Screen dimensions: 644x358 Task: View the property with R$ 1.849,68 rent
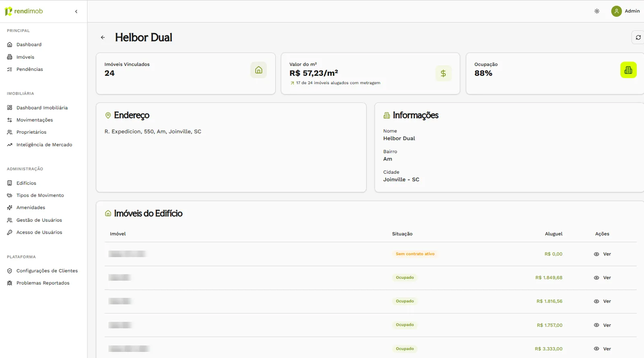(x=603, y=278)
